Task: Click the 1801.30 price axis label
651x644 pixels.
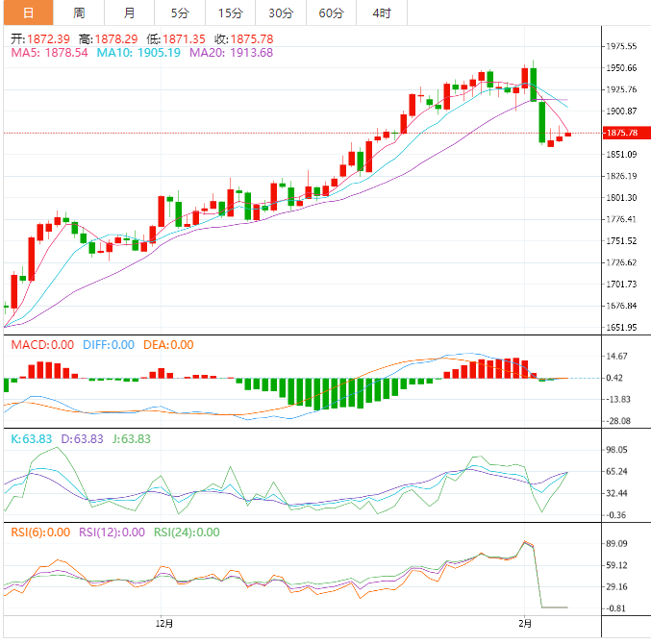Action: point(621,198)
